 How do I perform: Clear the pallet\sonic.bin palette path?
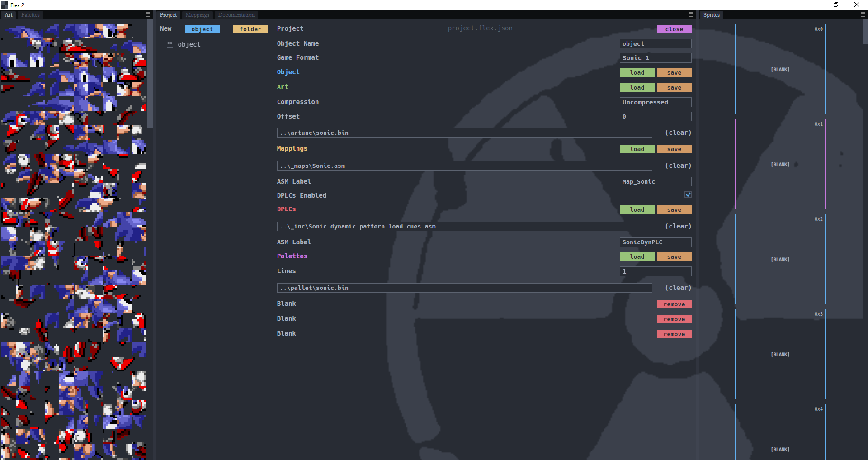pyautogui.click(x=678, y=288)
